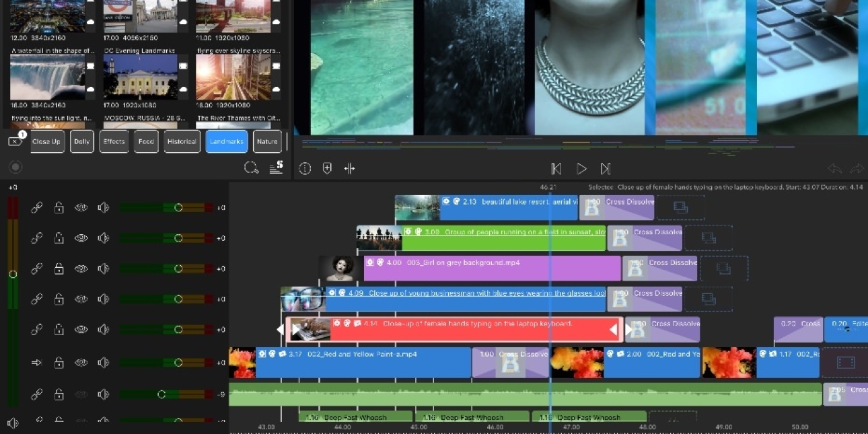868x434 pixels.
Task: Open the library search magnifier
Action: click(x=251, y=168)
